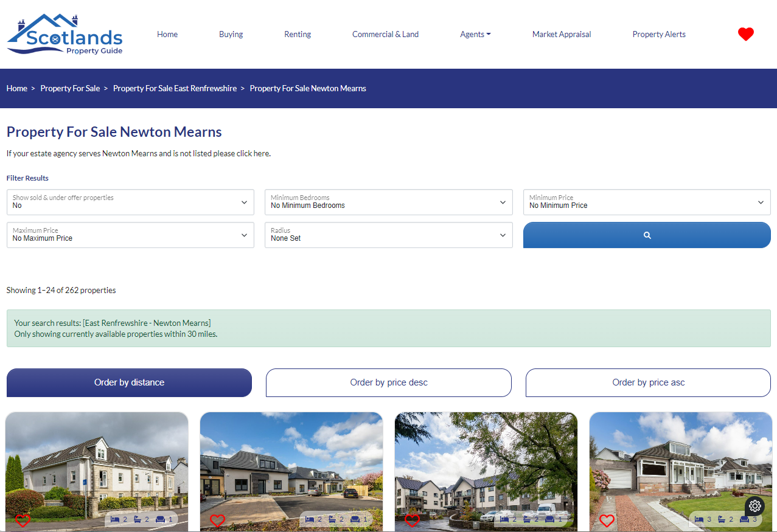The width and height of the screenshot is (777, 532).
Task: Open the Maximum Price dropdown
Action: coord(130,235)
